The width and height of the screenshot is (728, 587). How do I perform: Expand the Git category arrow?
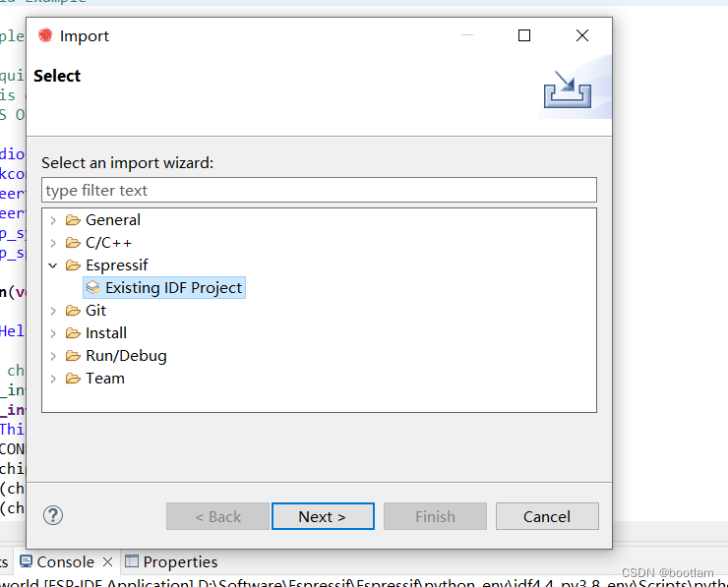click(x=53, y=311)
